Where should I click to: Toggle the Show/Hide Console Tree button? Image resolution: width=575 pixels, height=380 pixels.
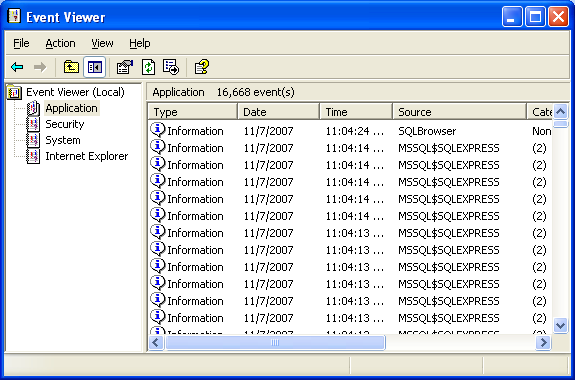pyautogui.click(x=95, y=67)
